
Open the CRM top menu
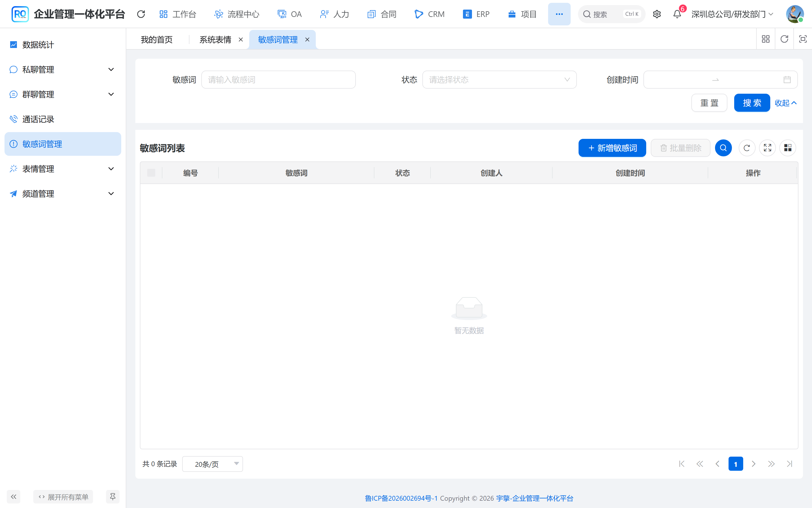(x=429, y=14)
